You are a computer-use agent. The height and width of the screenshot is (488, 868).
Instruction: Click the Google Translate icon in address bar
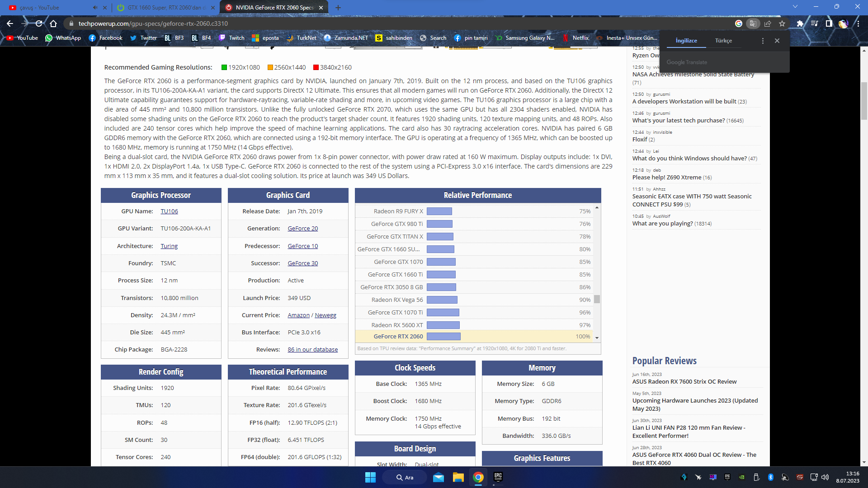click(753, 23)
